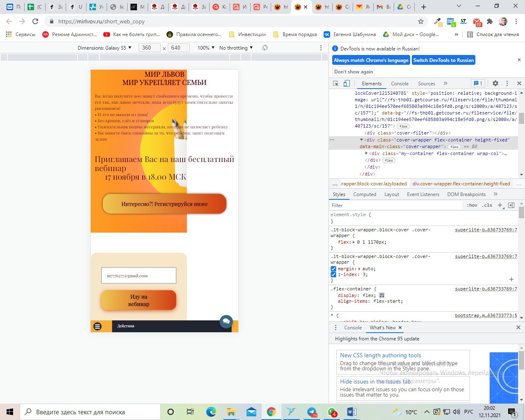Select the element inspector tool icon

(x=336, y=83)
